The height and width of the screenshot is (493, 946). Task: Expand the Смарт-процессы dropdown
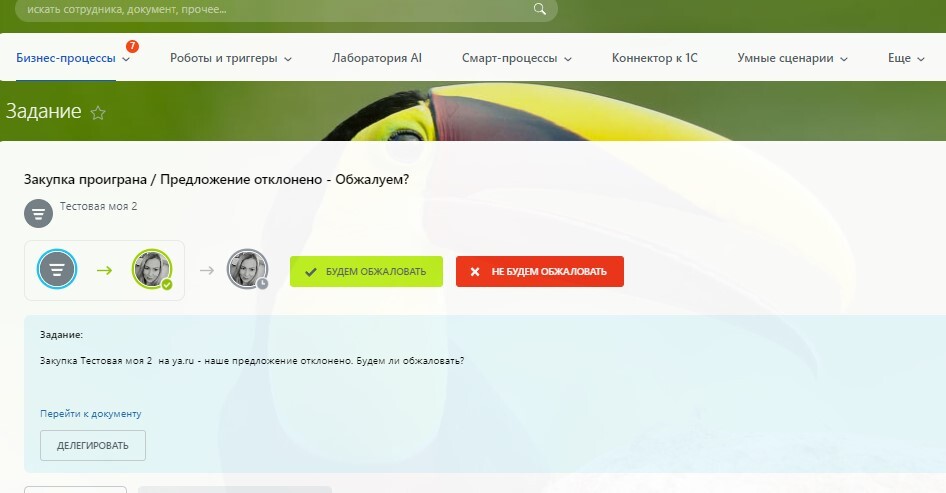tap(516, 58)
